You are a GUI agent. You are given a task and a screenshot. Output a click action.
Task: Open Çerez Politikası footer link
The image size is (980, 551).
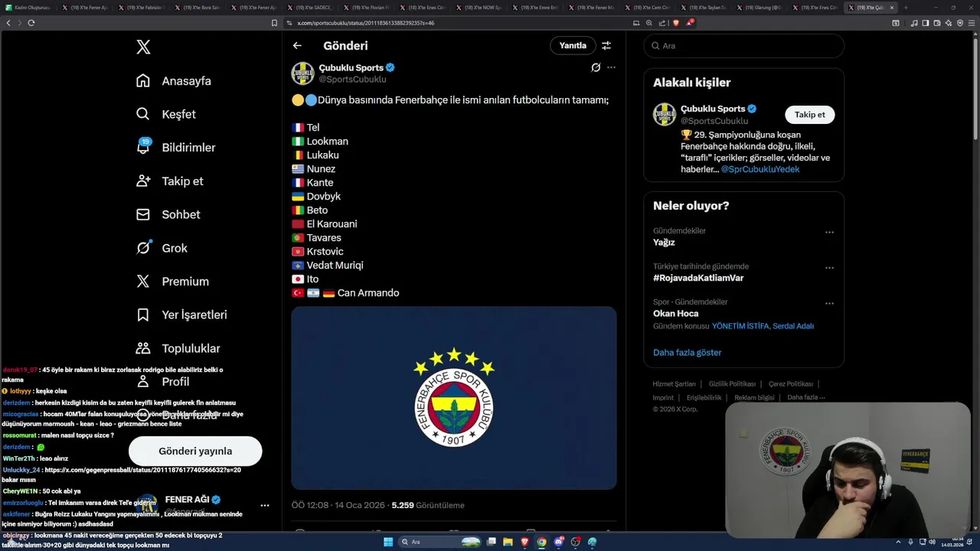pos(791,384)
